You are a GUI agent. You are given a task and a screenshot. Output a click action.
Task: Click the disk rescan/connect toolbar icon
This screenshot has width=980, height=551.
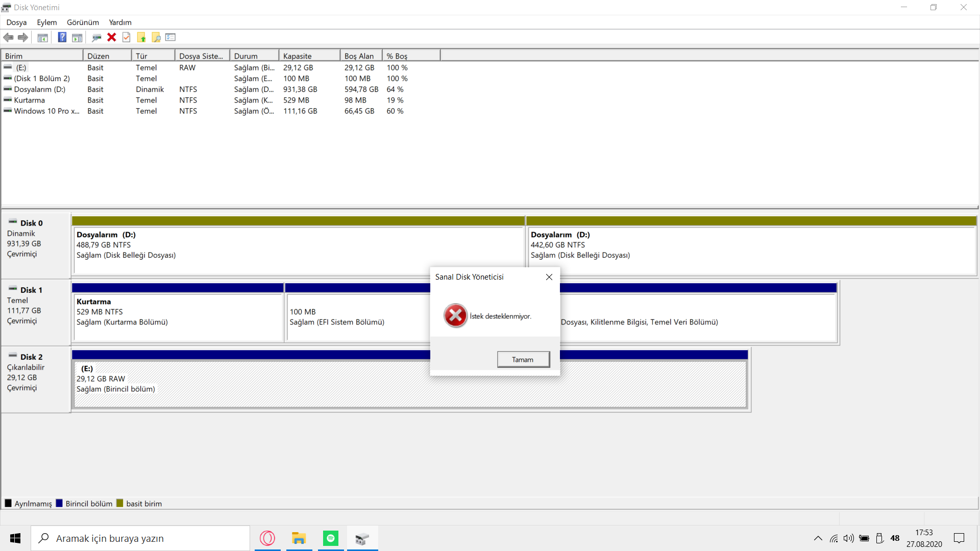point(96,37)
